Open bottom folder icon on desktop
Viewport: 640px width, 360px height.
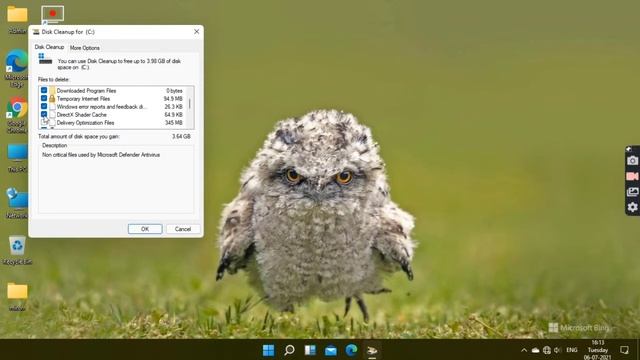tap(17, 296)
